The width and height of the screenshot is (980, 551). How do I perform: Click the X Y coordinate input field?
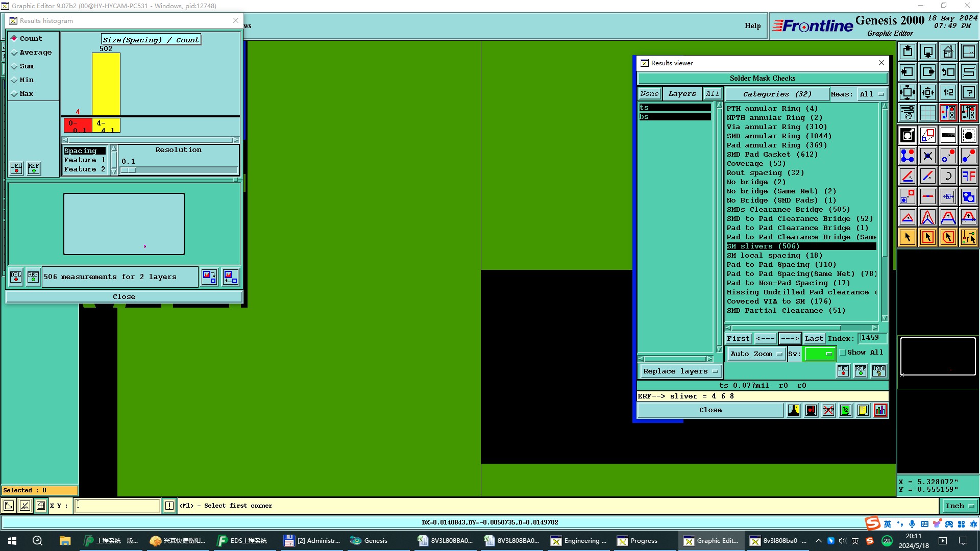click(117, 506)
